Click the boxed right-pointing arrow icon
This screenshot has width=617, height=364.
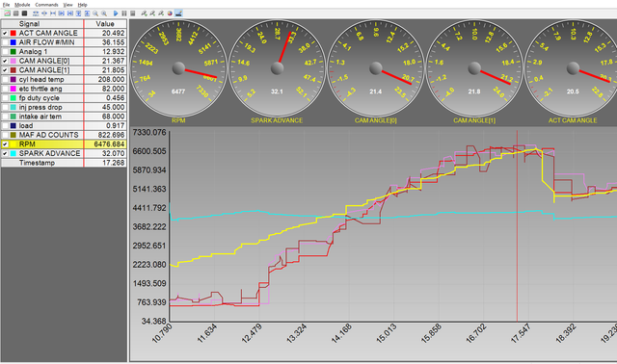pyautogui.click(x=62, y=13)
